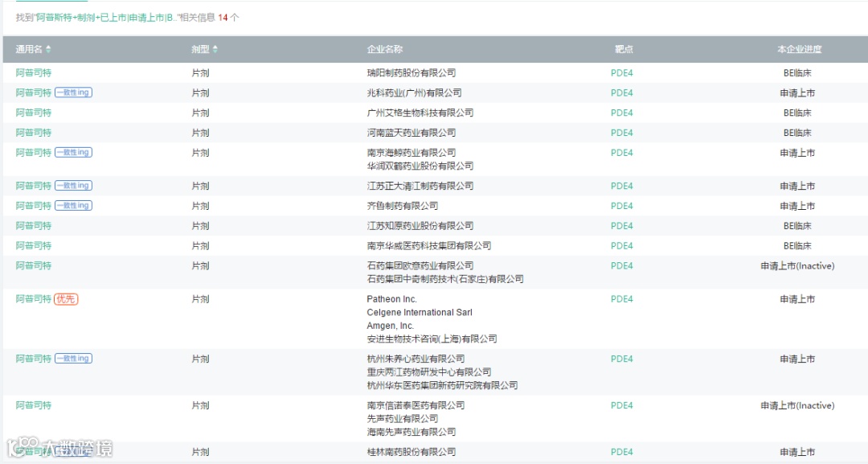Click the 一致性ing badge in 杭州朱养心药业 row

(74, 358)
